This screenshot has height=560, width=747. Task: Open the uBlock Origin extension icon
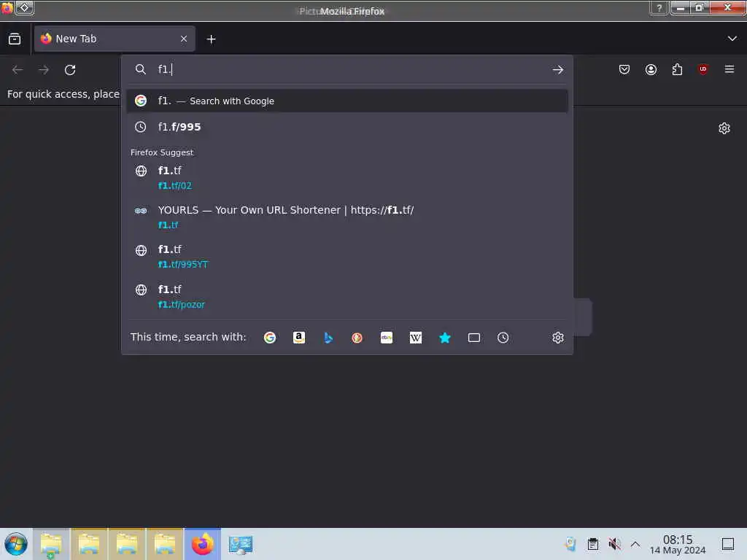pyautogui.click(x=703, y=69)
